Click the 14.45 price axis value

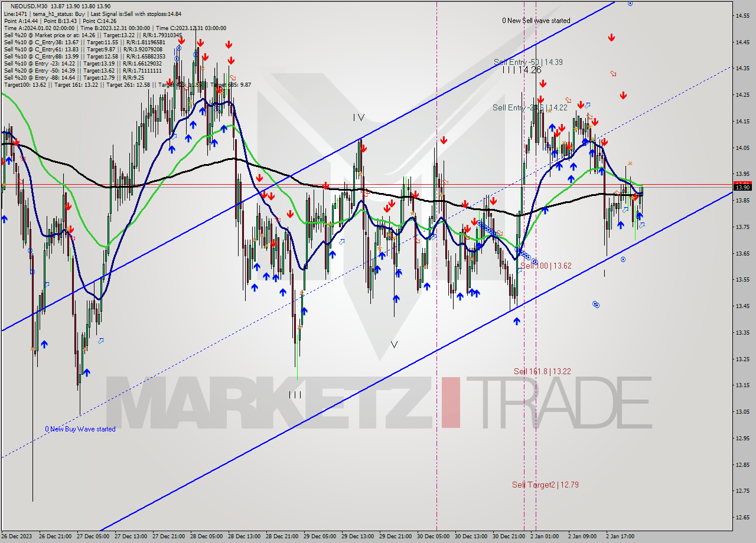point(743,42)
